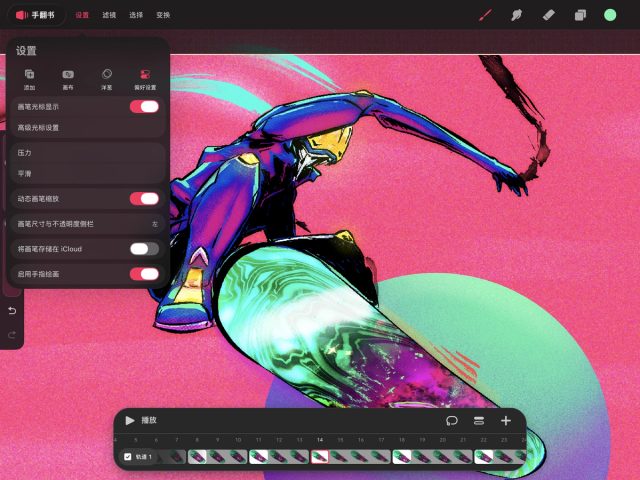The image size is (640, 480).
Task: Open the 平滑 settings row
Action: [88, 173]
